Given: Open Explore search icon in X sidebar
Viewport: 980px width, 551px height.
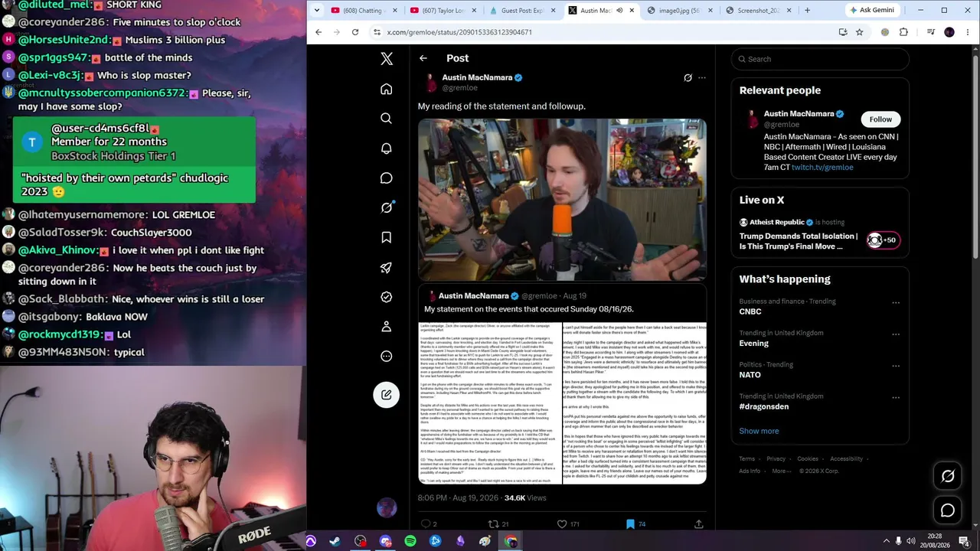Looking at the screenshot, I should [x=387, y=119].
